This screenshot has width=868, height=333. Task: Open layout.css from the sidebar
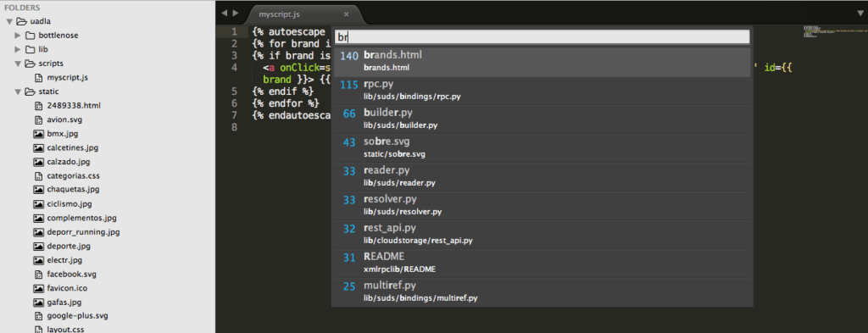pos(65,330)
